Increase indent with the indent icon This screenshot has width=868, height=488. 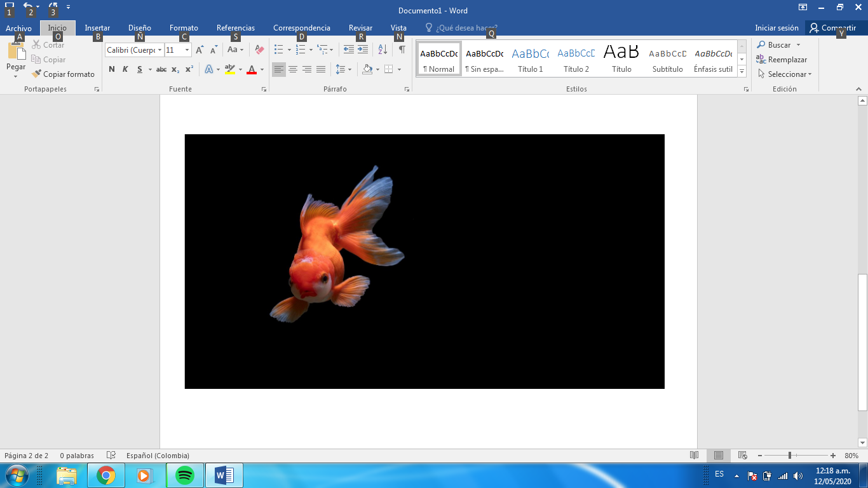point(363,50)
